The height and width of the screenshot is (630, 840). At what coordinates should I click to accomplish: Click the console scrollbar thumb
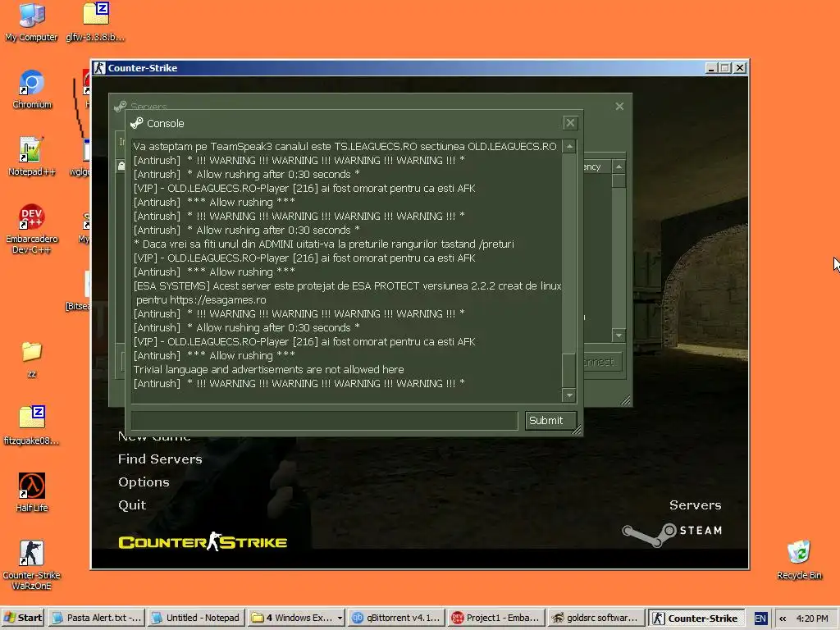569,370
